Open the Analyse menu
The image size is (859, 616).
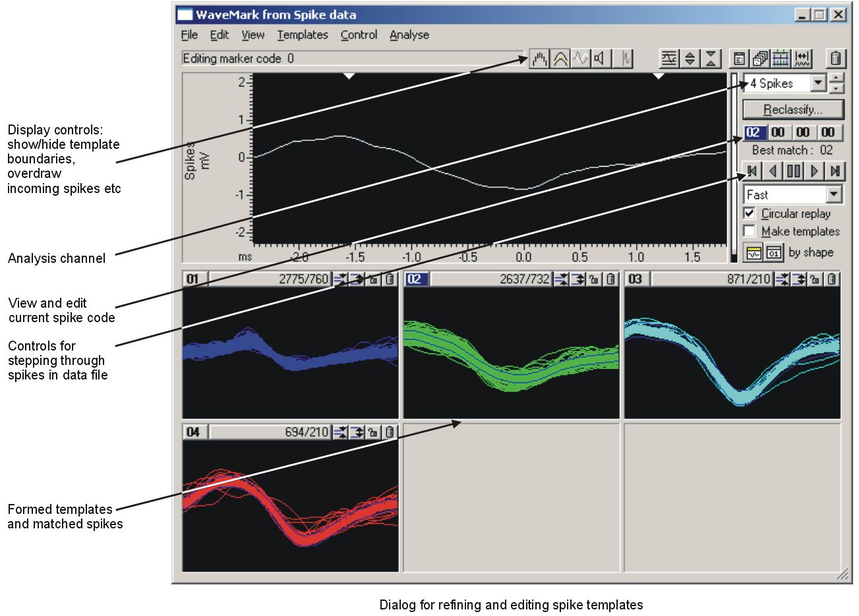point(409,35)
